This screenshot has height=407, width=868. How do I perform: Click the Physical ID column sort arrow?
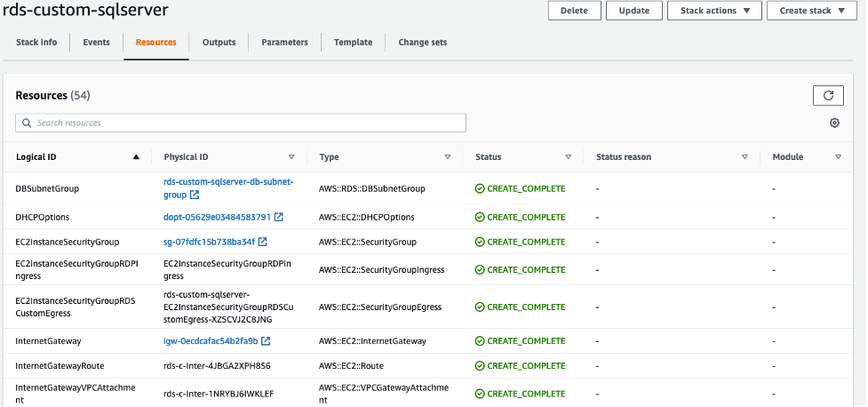tap(291, 157)
